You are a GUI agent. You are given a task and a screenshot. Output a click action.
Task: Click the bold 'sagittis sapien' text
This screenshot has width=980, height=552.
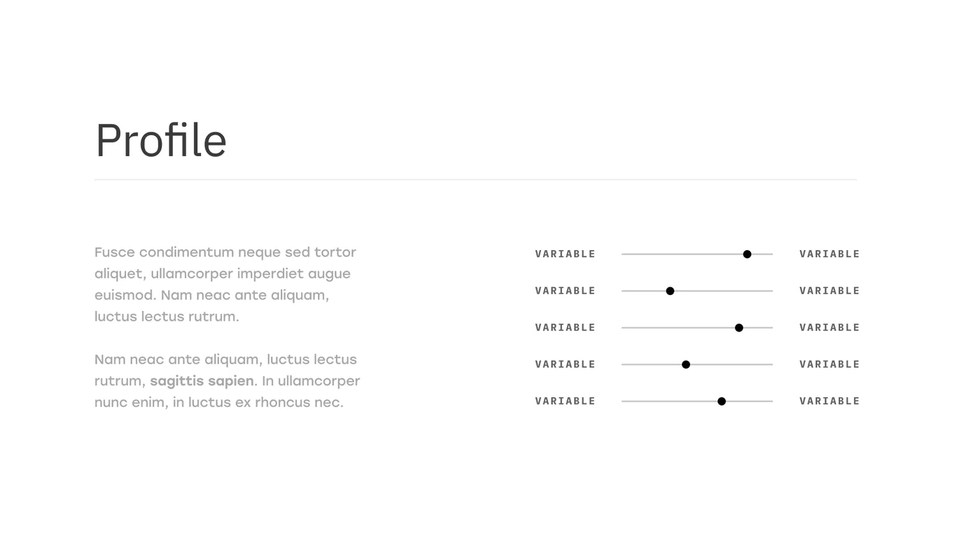[x=202, y=381]
